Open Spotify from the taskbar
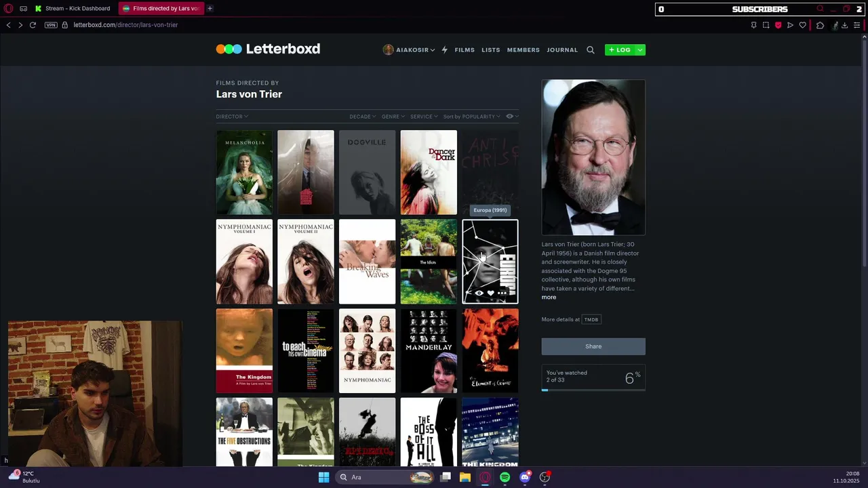This screenshot has height=488, width=868. [505, 477]
